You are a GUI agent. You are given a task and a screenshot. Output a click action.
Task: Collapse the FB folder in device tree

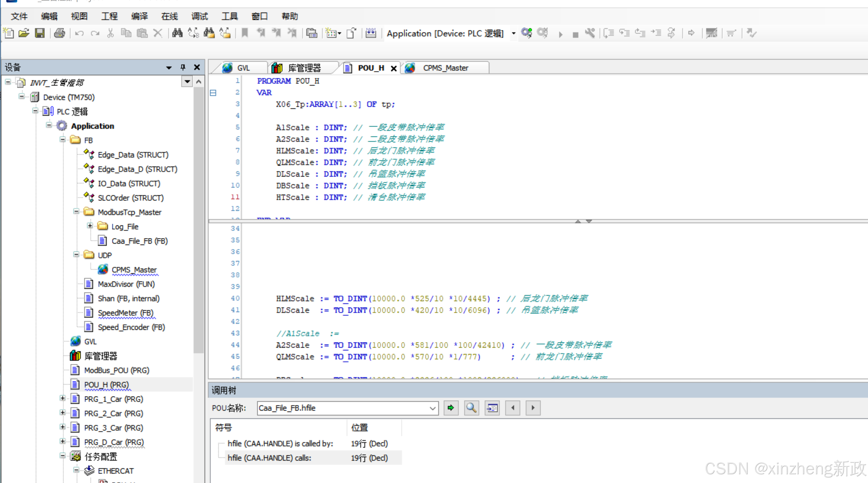63,140
